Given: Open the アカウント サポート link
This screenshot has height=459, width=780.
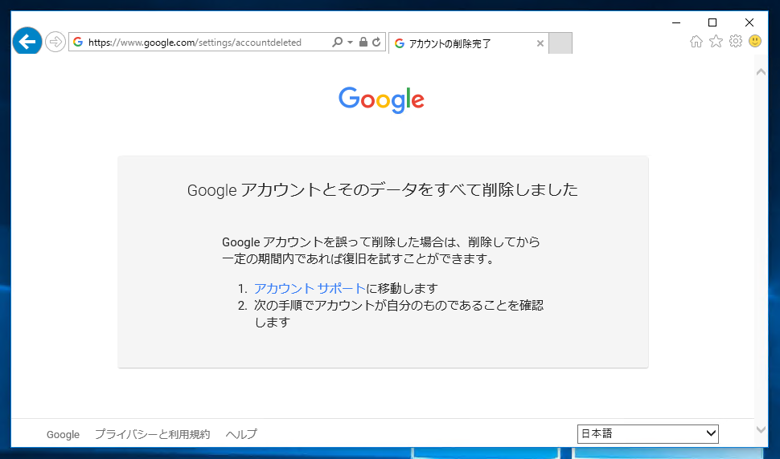Looking at the screenshot, I should pos(310,288).
